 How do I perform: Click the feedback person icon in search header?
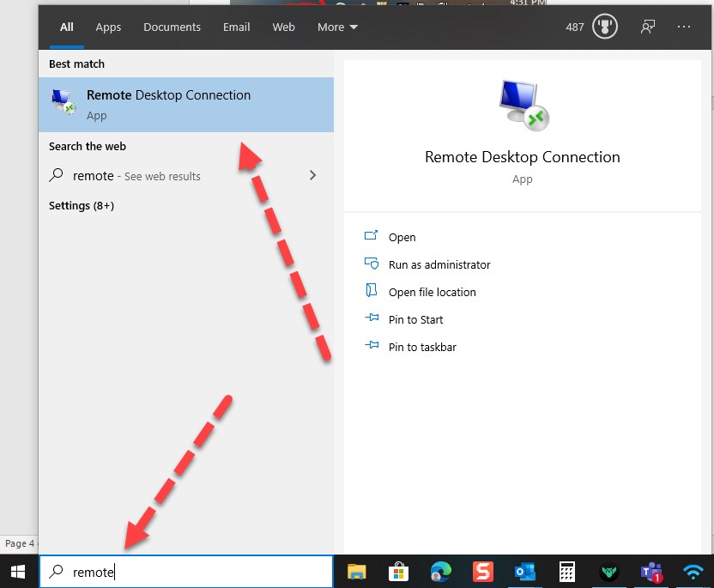pyautogui.click(x=648, y=27)
